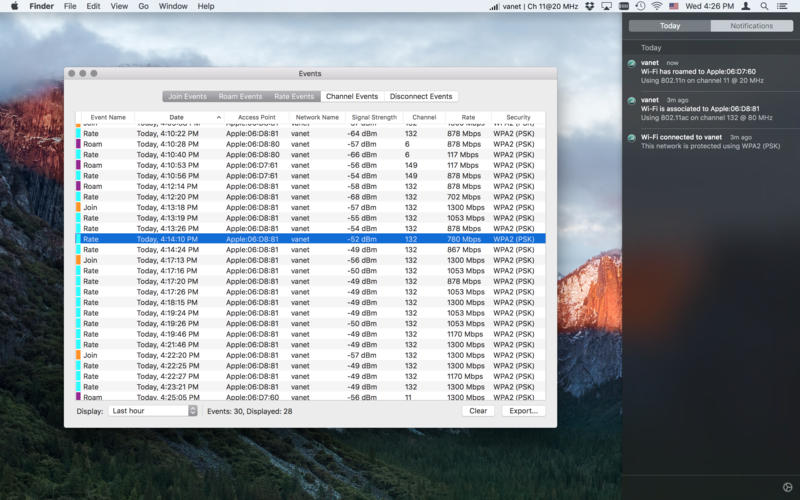Open the AirPlay display menu
Viewport: 800px width, 500px height.
tap(607, 6)
